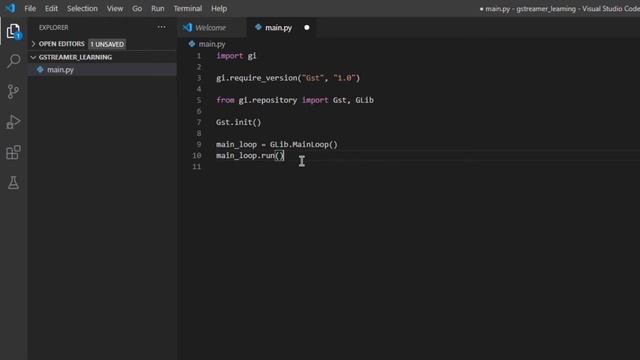
Task: Click line number 5 in gutter
Action: tap(199, 100)
